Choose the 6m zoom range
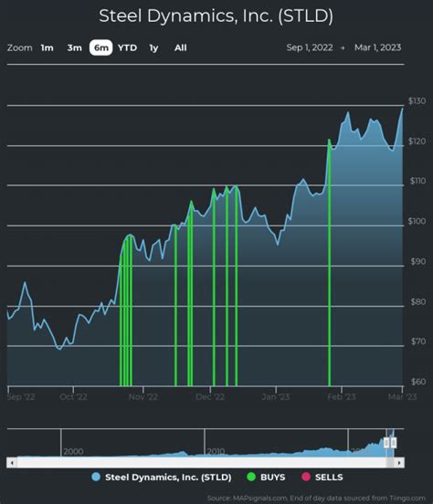433x504 pixels. (x=101, y=47)
